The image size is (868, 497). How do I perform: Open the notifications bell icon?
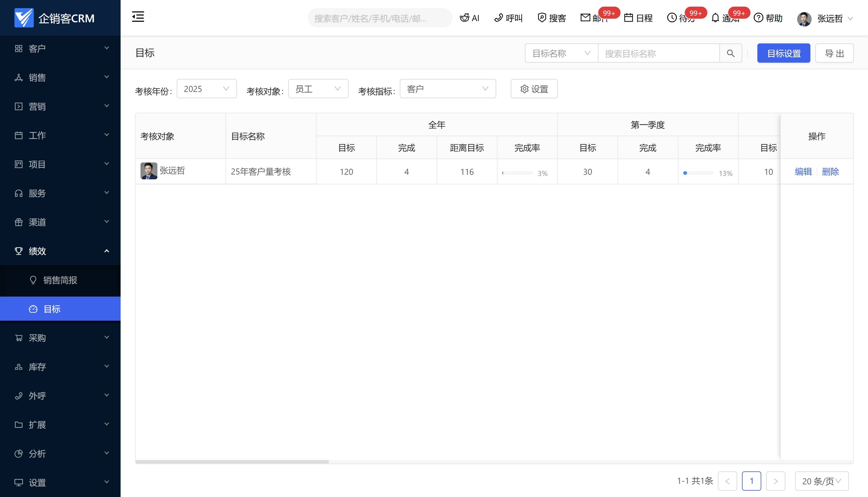point(715,18)
